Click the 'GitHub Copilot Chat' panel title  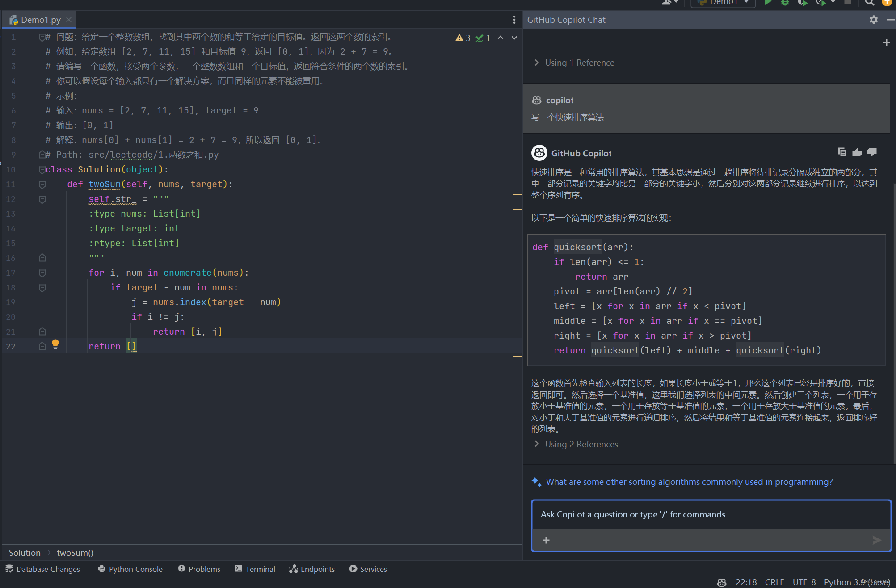(x=566, y=20)
